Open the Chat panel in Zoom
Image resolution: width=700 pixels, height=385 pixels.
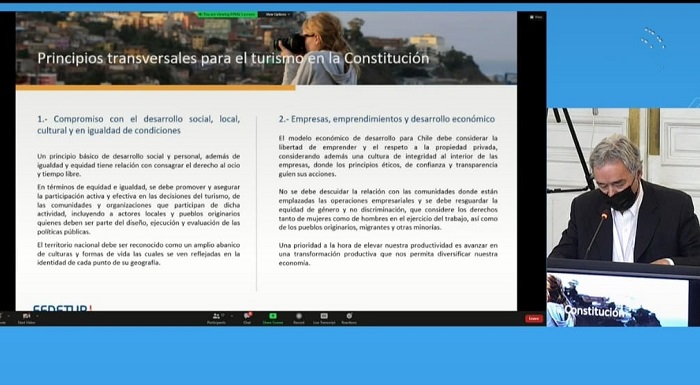[247, 318]
